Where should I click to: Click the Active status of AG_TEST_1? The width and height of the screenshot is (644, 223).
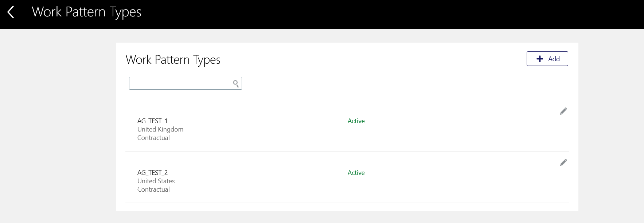356,121
